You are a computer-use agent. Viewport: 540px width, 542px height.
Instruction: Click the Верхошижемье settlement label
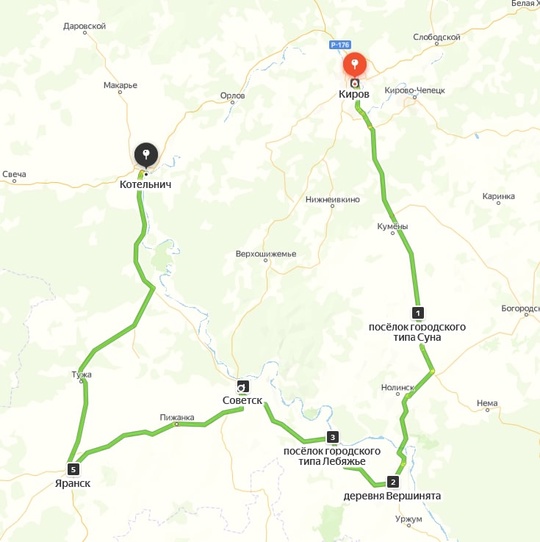click(x=266, y=254)
